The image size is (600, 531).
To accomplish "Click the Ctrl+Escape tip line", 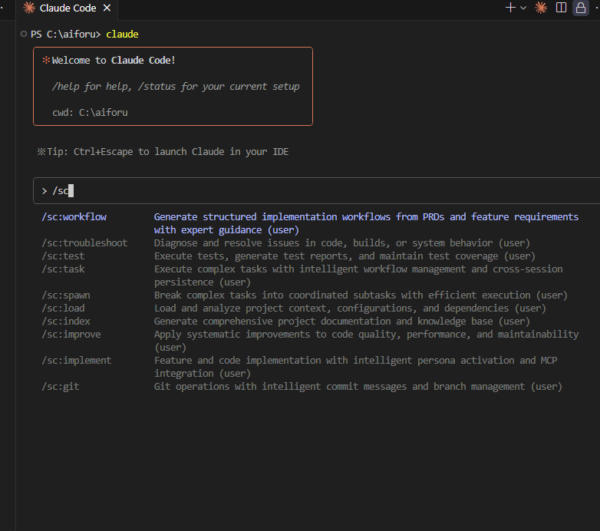I will pos(163,151).
